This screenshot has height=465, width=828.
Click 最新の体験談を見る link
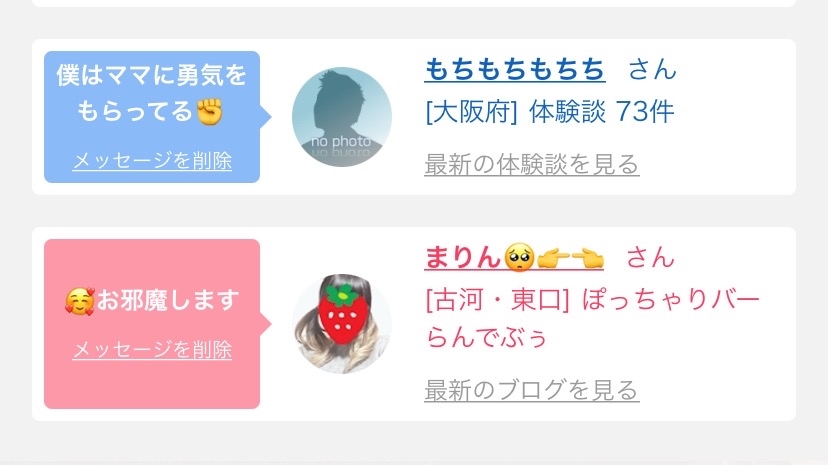[532, 164]
